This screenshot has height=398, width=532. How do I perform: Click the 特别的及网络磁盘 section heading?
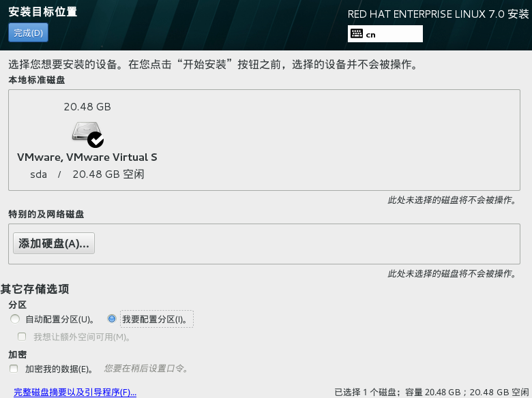tap(46, 214)
